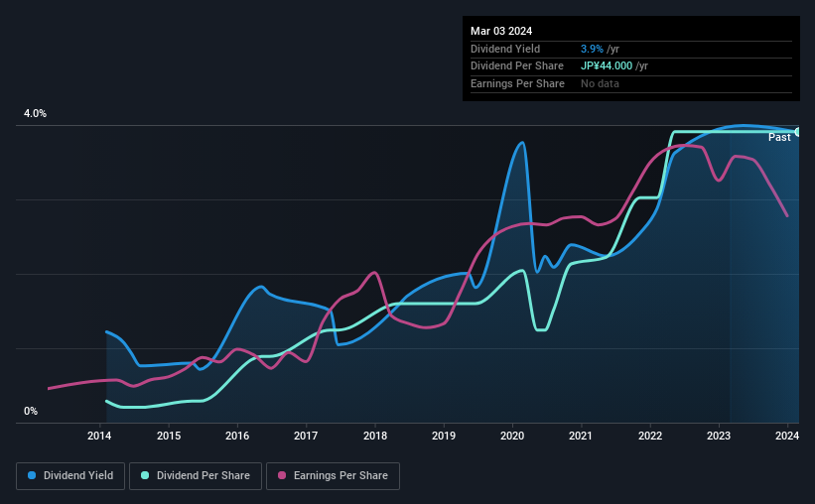This screenshot has height=504, width=815.
Task: Click the 'Past' label on chart
Action: pos(779,137)
